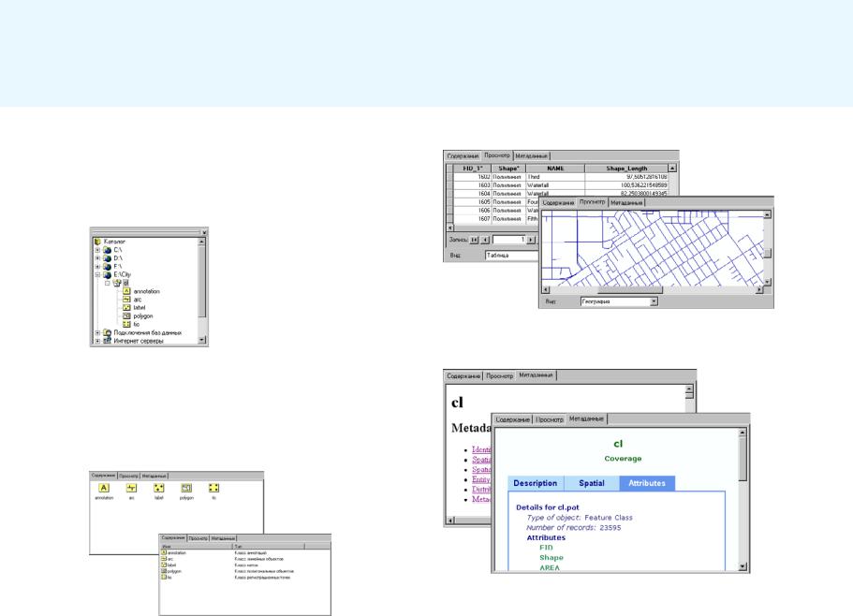Expand the F:\ node in catalog tree
The height and width of the screenshot is (616, 853).
(x=97, y=267)
